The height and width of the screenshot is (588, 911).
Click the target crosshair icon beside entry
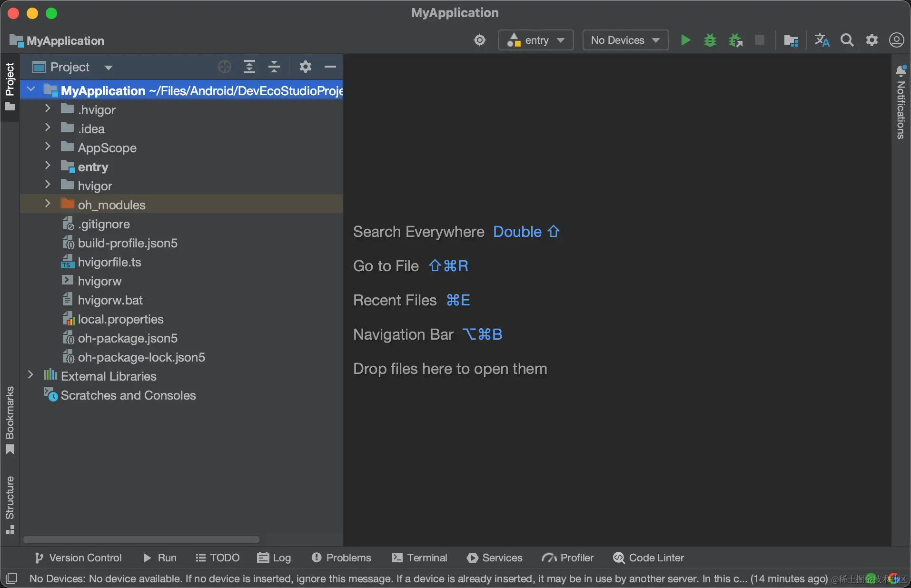coord(480,40)
